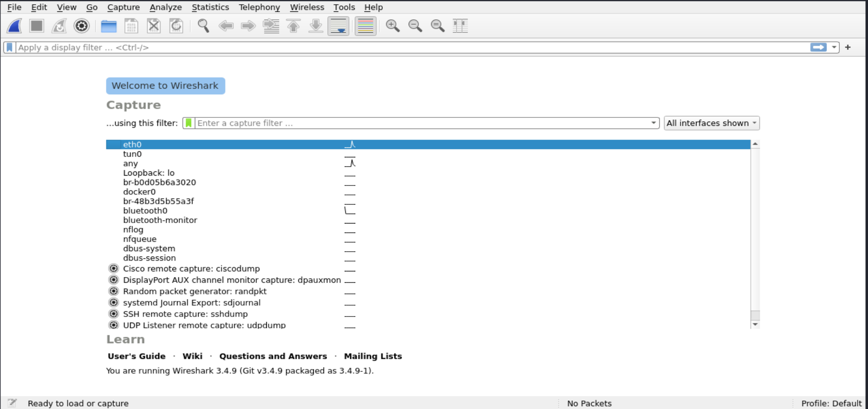Open the Wiki link
The height and width of the screenshot is (409, 868).
pyautogui.click(x=193, y=356)
